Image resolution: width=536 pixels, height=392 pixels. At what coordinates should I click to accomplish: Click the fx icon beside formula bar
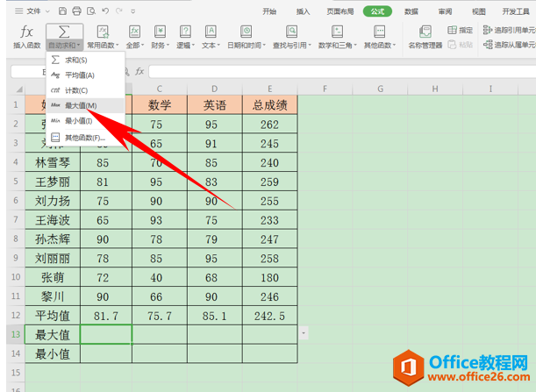139,71
